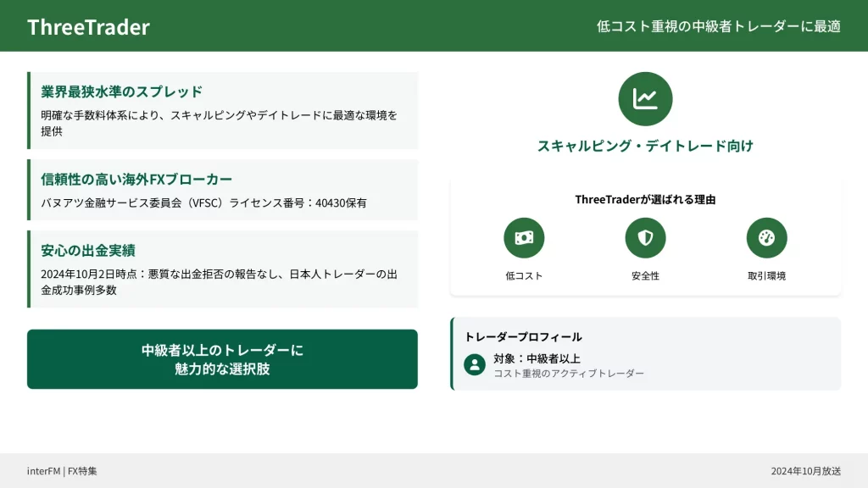Image resolution: width=868 pixels, height=488 pixels.
Task: Click the user profile icon beside 対象：中級者以上
Action: pyautogui.click(x=475, y=365)
